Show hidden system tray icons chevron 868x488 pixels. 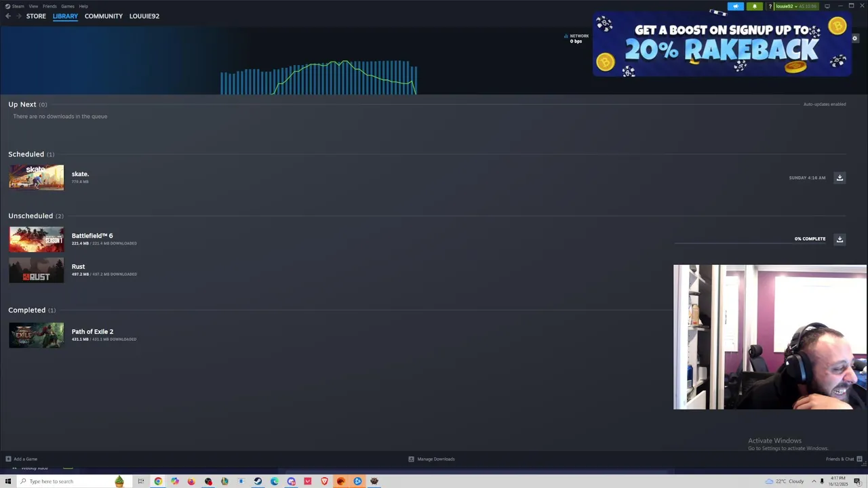click(x=813, y=481)
